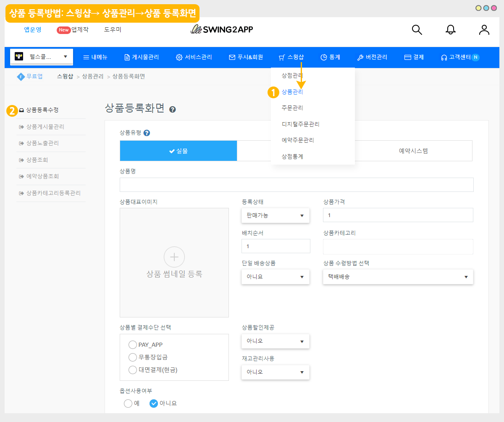Open 등록상태 판매가능 dropdown
This screenshot has height=422, width=504.
pyautogui.click(x=275, y=215)
